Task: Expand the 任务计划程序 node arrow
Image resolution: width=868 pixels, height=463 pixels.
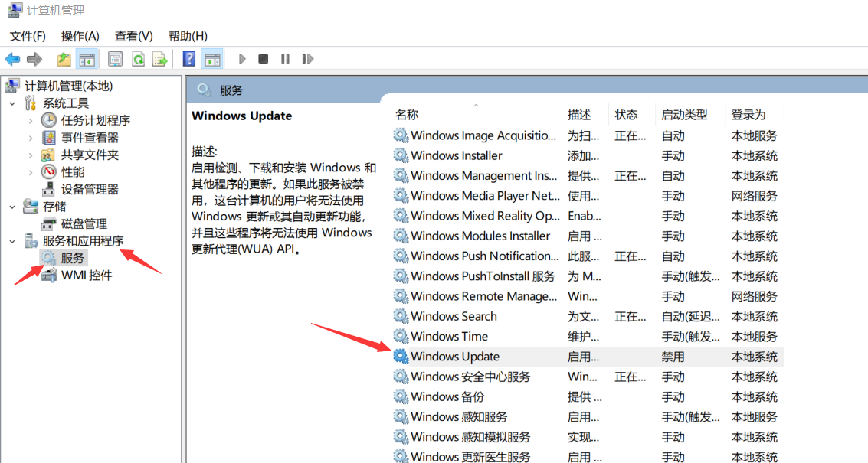Action: [x=31, y=120]
